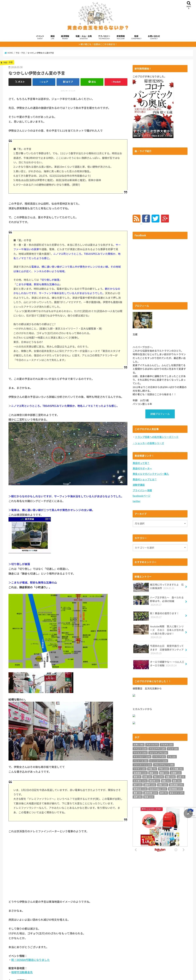Select the 陰謀 (223) tag
Screen dimensions: 196x980
point(149,797)
